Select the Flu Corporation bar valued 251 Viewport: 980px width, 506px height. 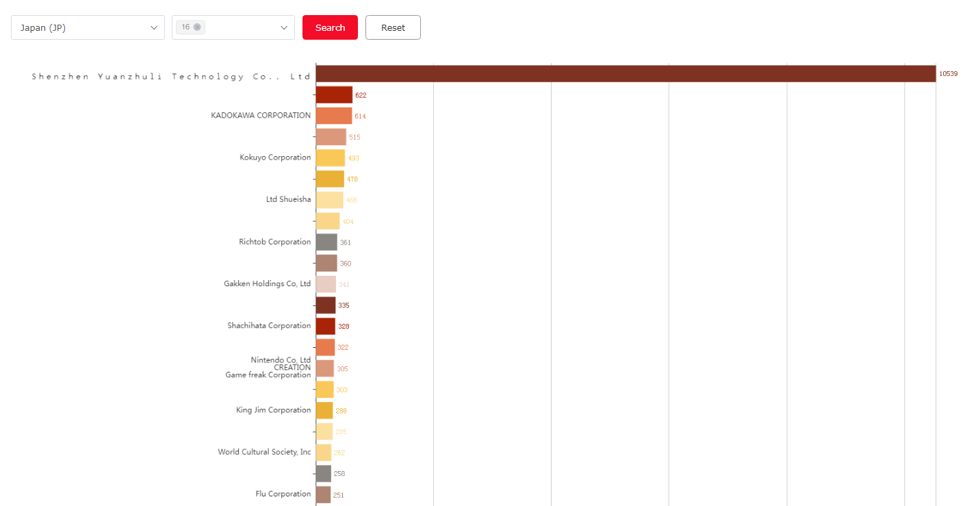click(323, 494)
